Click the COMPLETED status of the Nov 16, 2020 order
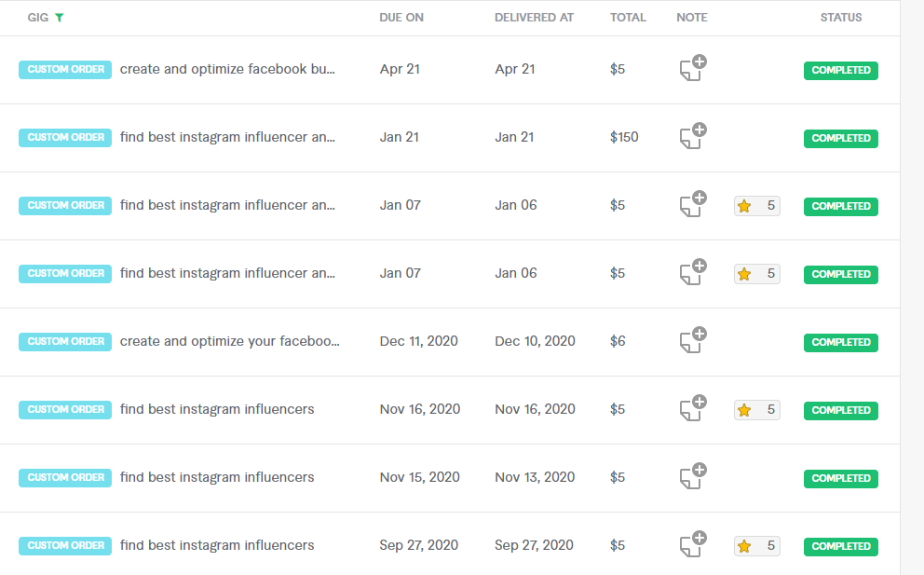The width and height of the screenshot is (924, 575). click(841, 410)
